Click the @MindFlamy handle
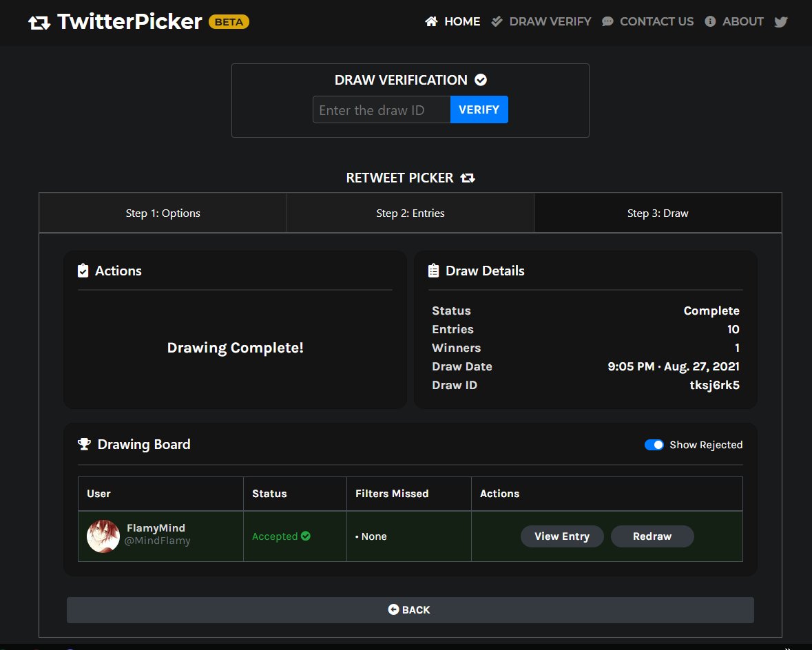The width and height of the screenshot is (812, 650). [x=158, y=541]
